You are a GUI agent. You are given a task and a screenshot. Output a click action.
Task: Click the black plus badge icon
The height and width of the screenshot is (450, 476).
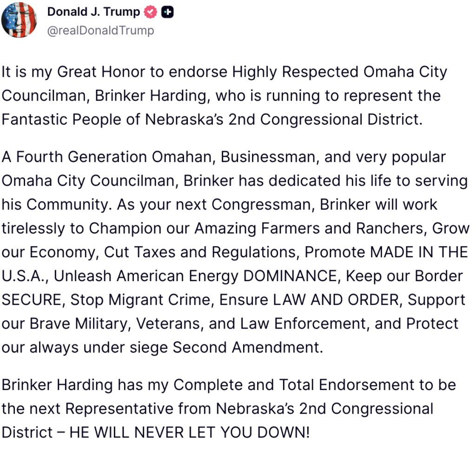[167, 13]
